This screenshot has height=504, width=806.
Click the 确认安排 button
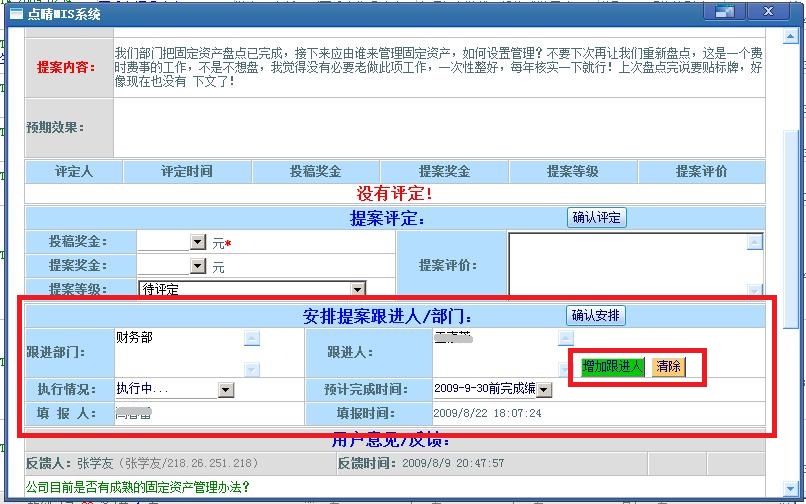596,316
